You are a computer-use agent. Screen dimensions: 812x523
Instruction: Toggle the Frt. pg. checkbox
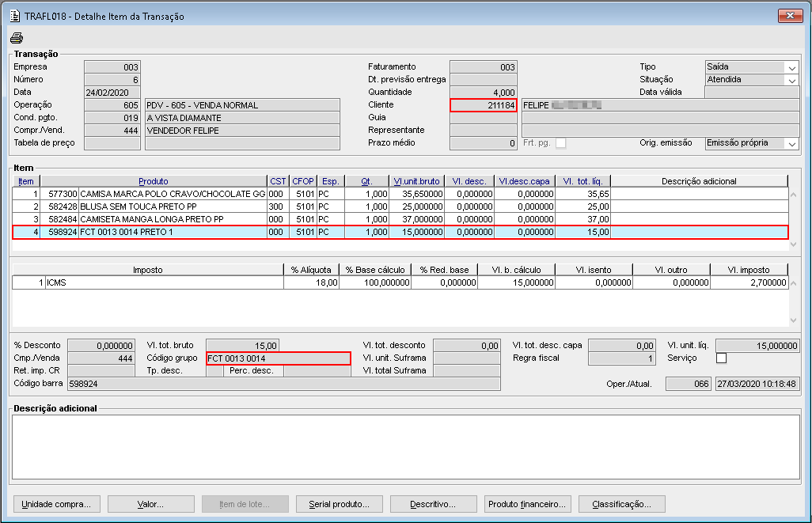560,143
